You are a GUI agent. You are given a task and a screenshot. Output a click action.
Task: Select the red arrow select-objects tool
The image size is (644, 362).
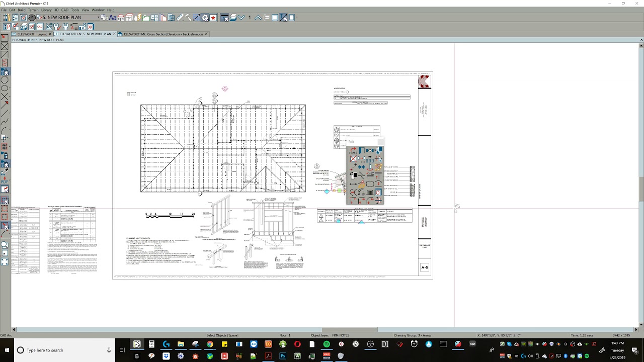click(x=4, y=37)
